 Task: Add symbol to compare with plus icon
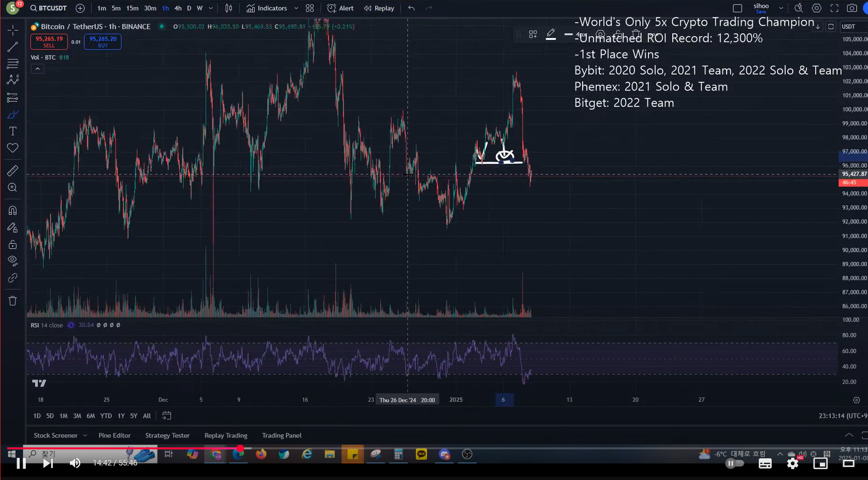coord(80,8)
